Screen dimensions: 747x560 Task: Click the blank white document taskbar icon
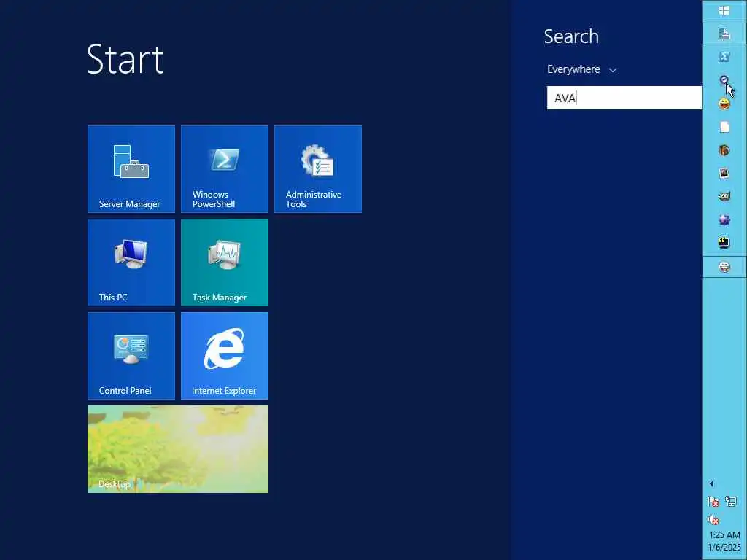point(724,127)
